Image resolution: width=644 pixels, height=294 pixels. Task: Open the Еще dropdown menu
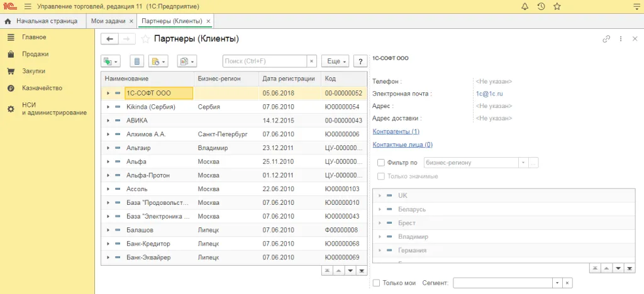pos(335,61)
